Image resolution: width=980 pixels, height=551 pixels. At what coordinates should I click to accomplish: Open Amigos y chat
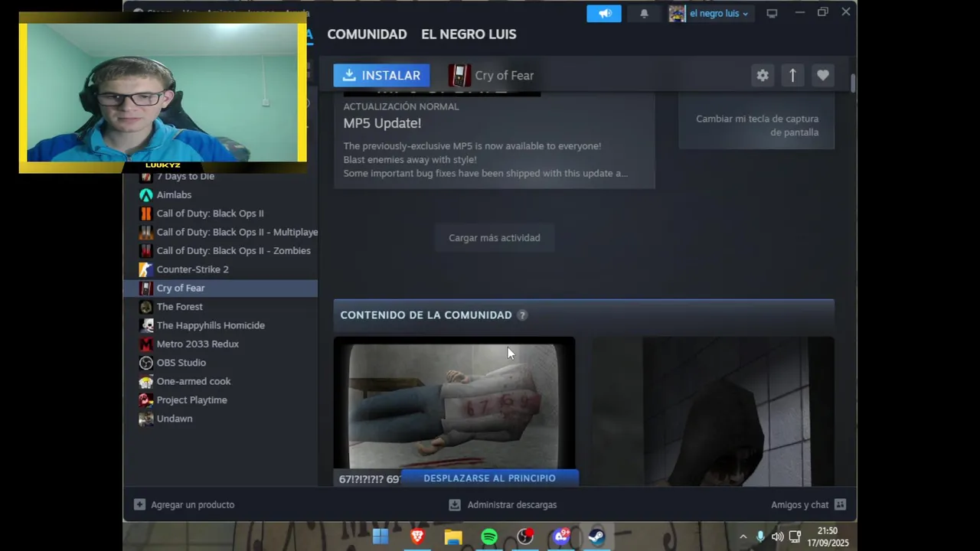[x=808, y=505]
